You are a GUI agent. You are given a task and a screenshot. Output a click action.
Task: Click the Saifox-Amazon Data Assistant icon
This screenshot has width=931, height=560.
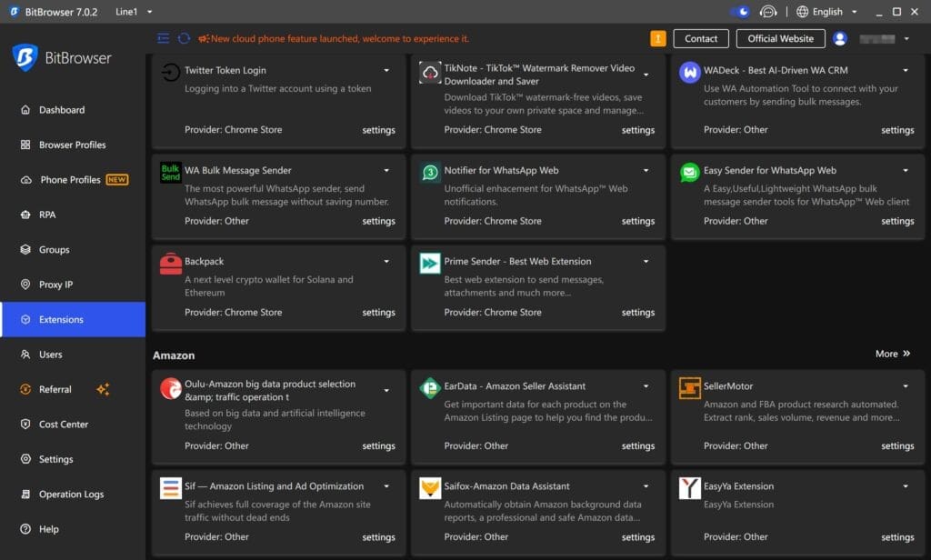430,488
